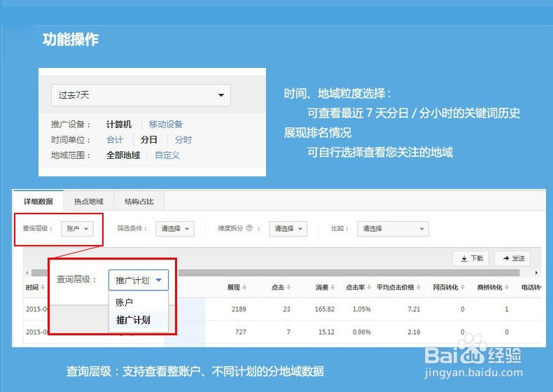Sort by the 消费 column arrow

(332, 287)
